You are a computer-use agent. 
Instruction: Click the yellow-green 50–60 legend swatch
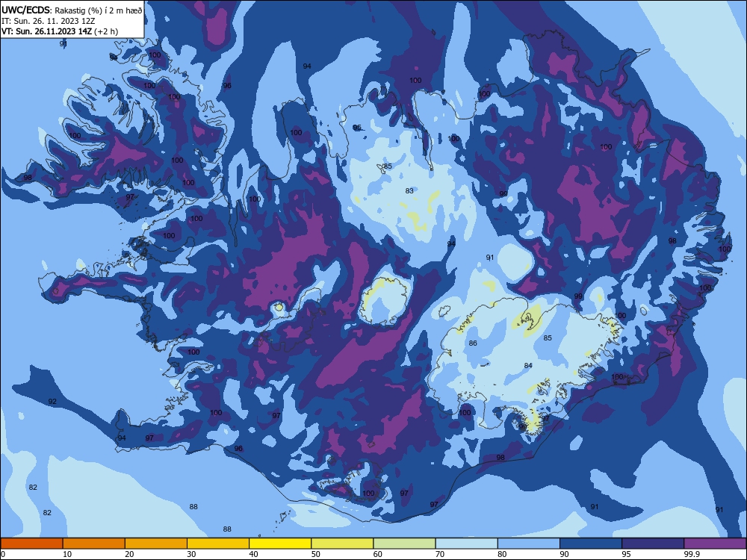pos(343,544)
